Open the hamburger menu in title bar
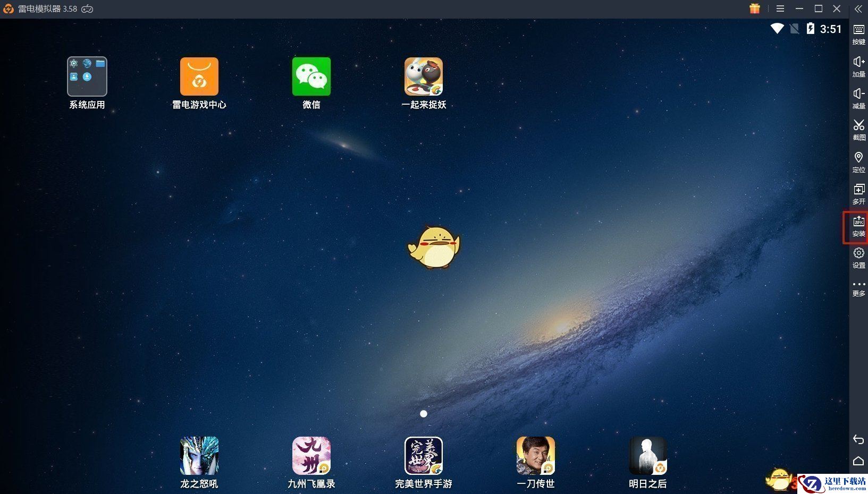Screen dimensions: 868x494 pos(780,9)
